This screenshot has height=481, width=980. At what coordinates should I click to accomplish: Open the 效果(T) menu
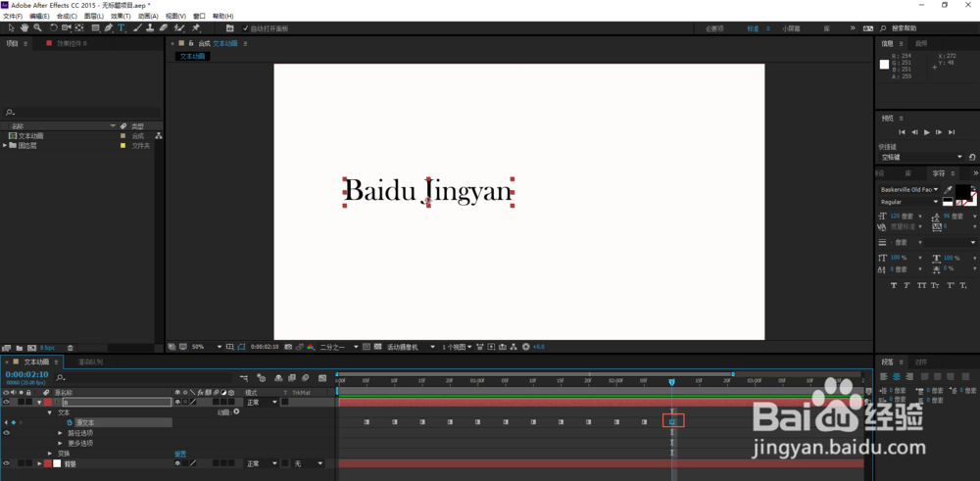tap(121, 16)
